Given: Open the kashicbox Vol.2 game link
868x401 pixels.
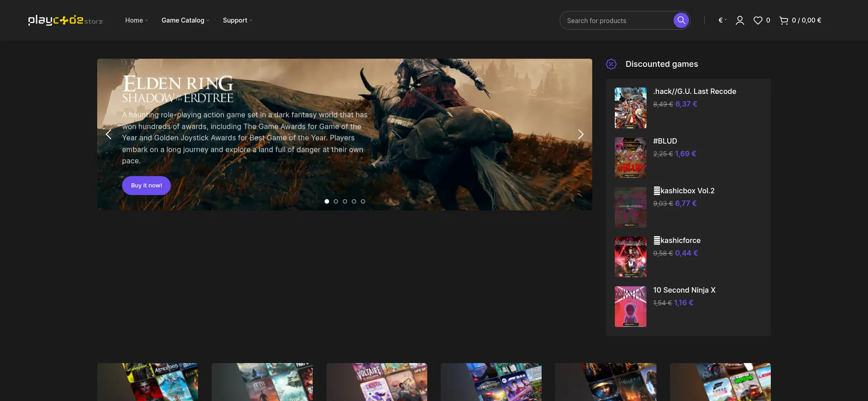Looking at the screenshot, I should (684, 191).
